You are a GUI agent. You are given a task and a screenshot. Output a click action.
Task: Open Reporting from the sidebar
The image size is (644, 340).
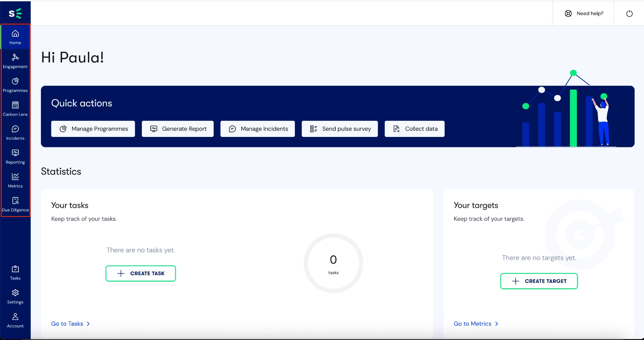click(15, 156)
